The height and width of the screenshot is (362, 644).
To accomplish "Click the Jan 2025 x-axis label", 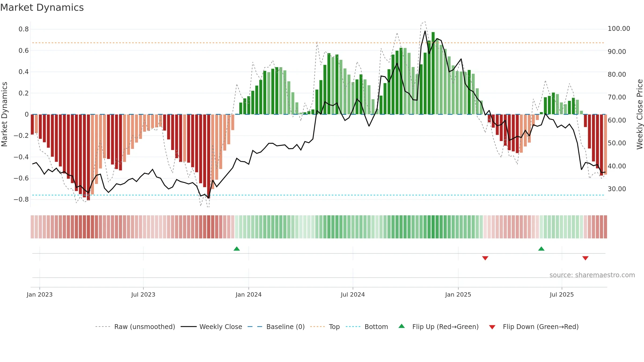I will pos(458,294).
